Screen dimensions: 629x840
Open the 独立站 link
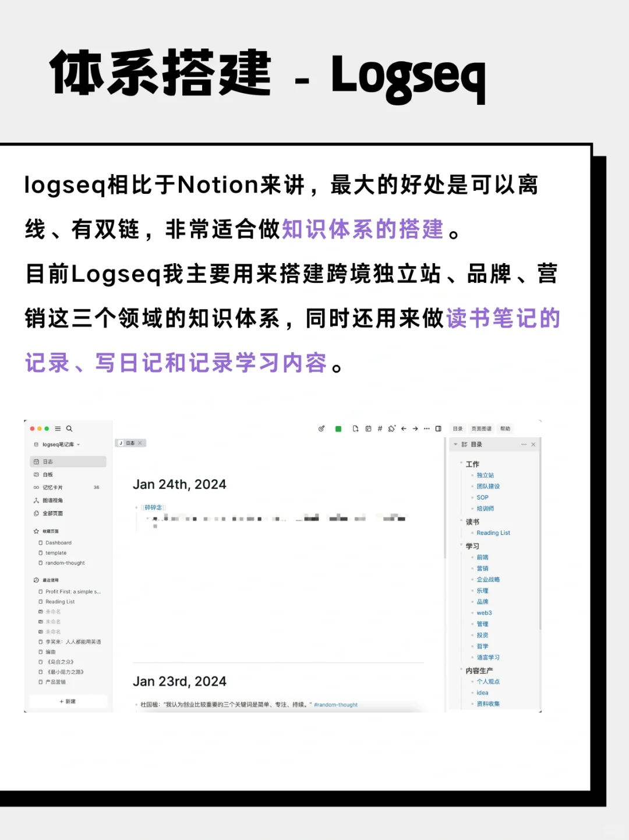click(485, 475)
